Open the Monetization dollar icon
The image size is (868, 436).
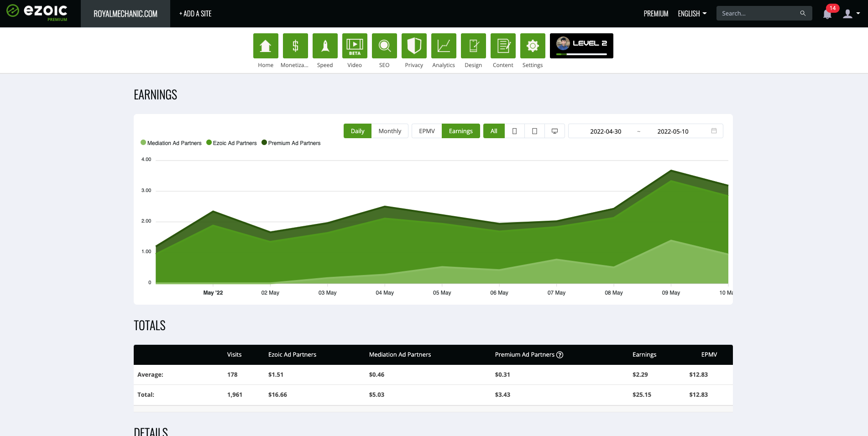[x=295, y=46]
